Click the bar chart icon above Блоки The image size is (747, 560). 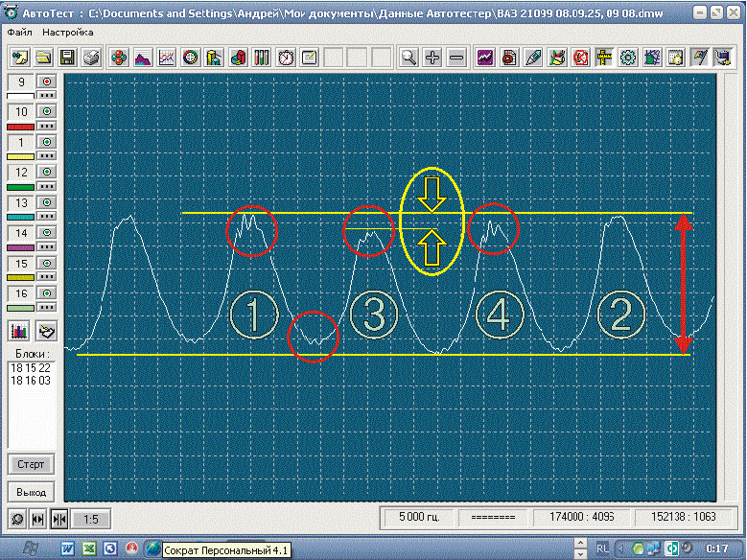coord(19,331)
